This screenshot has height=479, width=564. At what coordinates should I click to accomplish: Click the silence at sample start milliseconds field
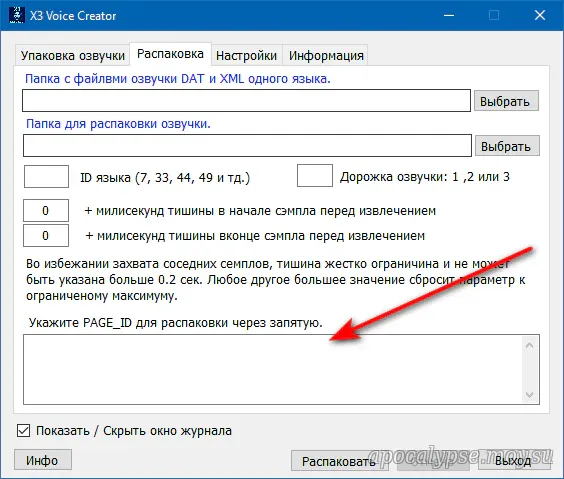pyautogui.click(x=46, y=210)
